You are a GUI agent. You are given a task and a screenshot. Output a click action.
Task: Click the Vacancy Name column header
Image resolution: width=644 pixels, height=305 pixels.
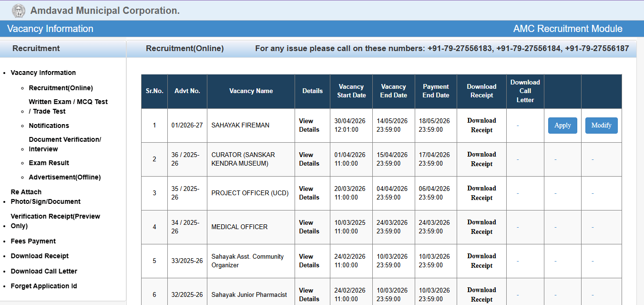click(x=251, y=91)
